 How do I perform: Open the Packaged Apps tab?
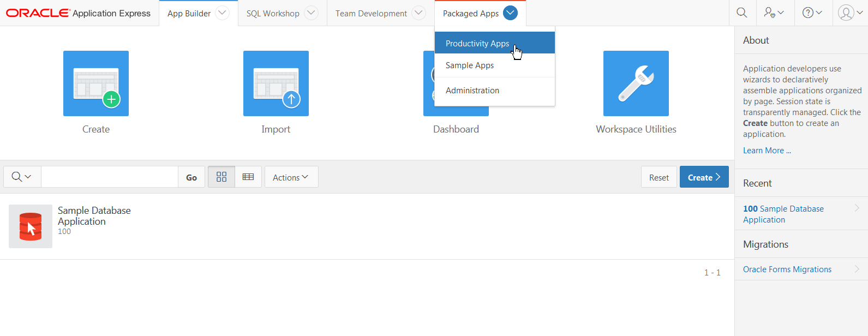click(x=471, y=13)
